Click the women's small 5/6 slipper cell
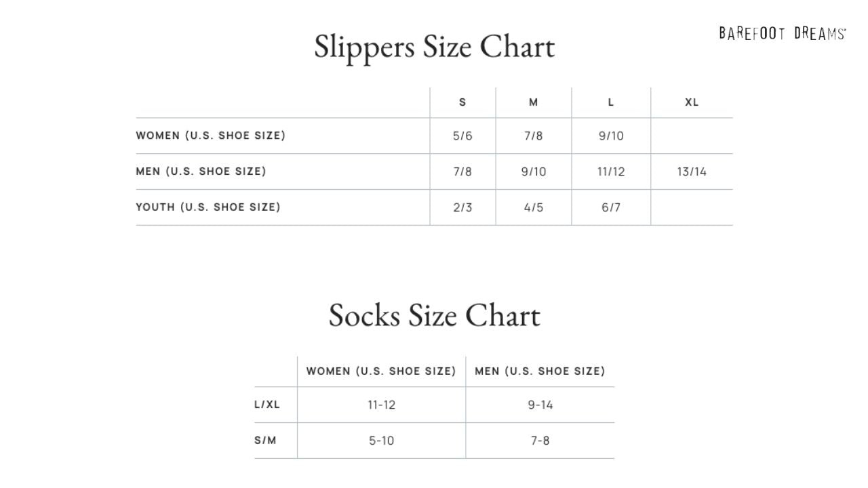868x488 pixels. [462, 136]
